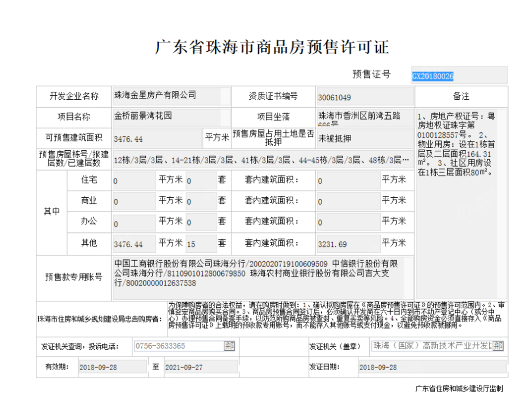Click the 项目坐落 field with 珠海市香洲区前湾五路
Screen dimensions: 532x399
pyautogui.click(x=365, y=117)
